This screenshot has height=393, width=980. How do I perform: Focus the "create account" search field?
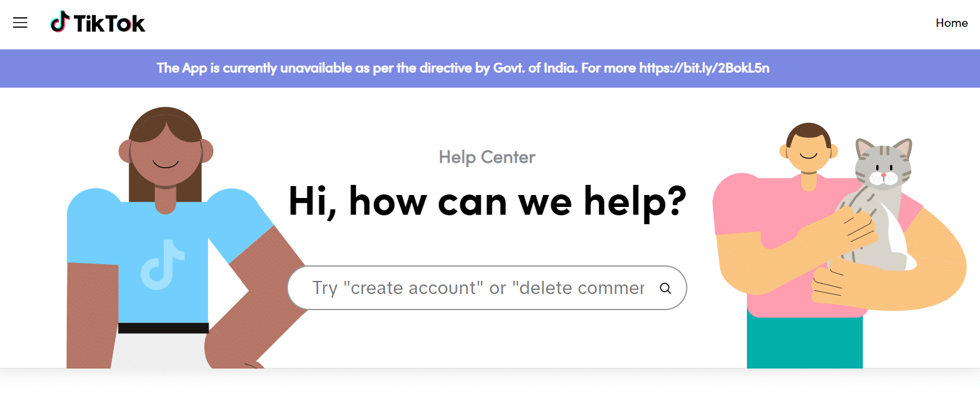(477, 288)
